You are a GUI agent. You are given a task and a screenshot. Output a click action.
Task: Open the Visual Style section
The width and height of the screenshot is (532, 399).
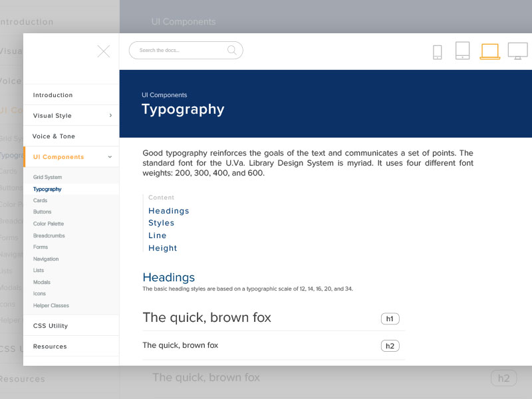tap(71, 116)
